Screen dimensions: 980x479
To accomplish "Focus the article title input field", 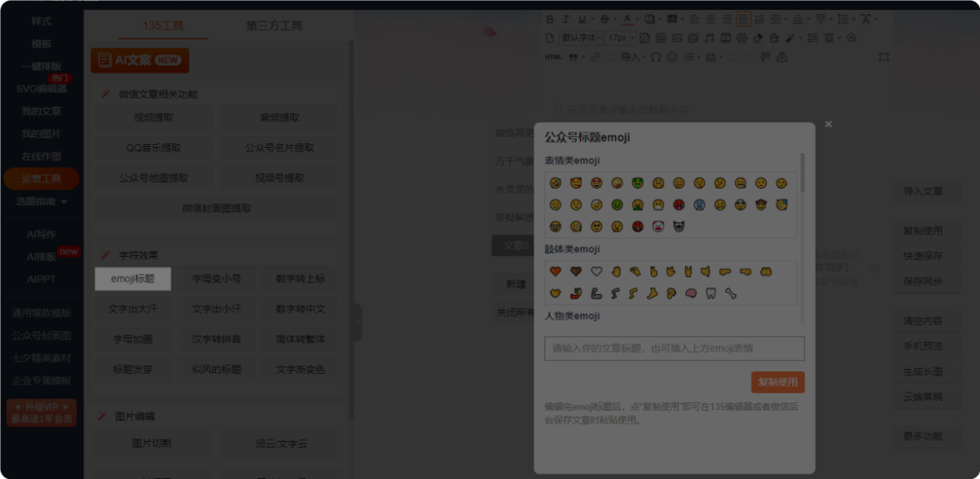I will [674, 348].
